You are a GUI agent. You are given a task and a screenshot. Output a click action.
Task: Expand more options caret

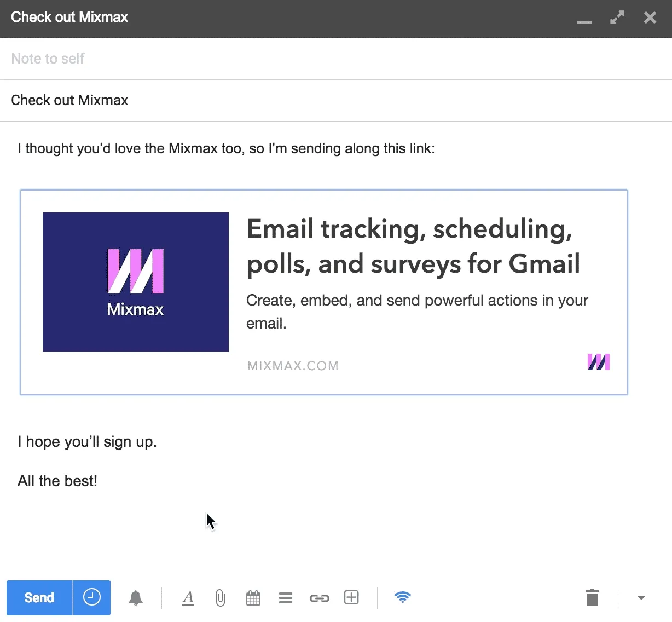tap(641, 598)
